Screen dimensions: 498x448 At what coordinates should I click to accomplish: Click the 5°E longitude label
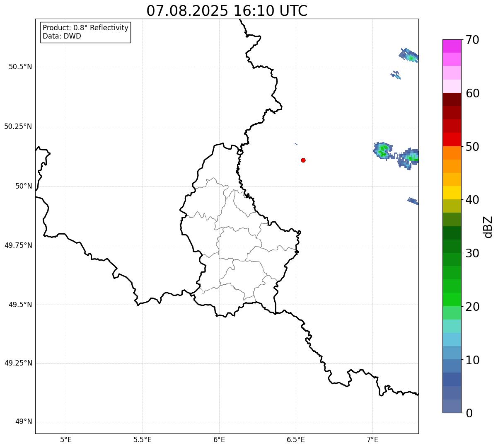[66, 439]
